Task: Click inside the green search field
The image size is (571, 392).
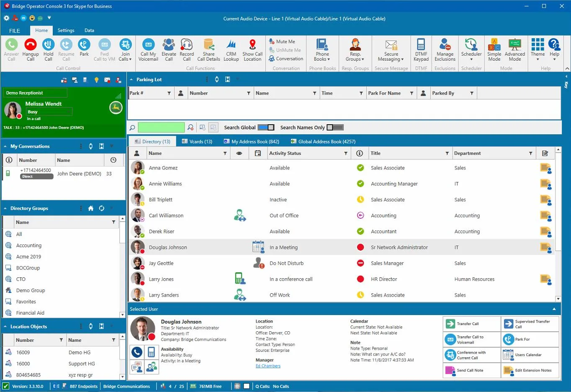Action: pos(161,127)
